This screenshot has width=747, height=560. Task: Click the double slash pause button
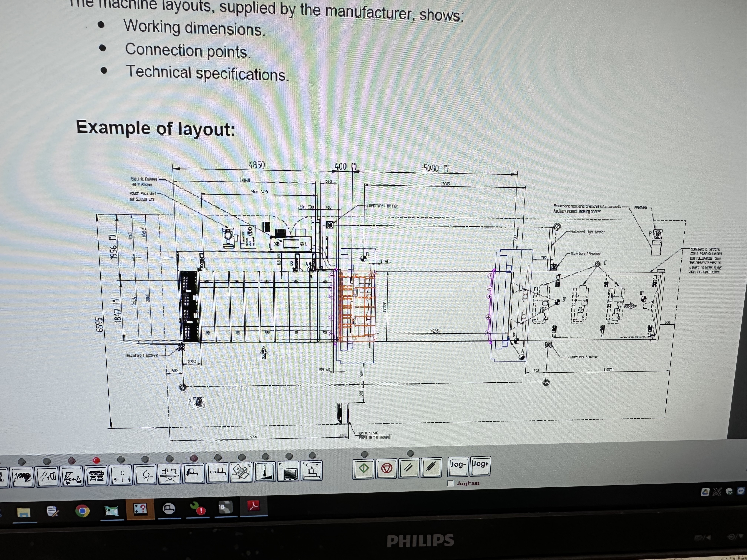click(x=409, y=468)
